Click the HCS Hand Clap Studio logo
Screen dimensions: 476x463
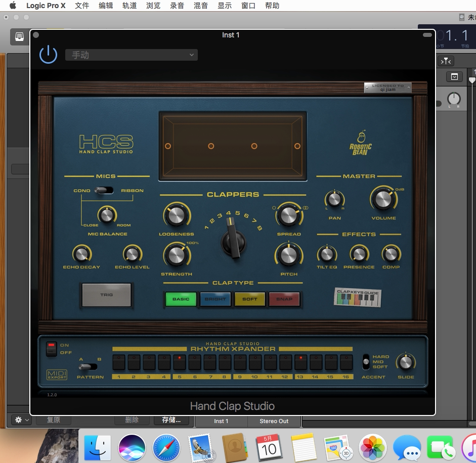pyautogui.click(x=106, y=144)
